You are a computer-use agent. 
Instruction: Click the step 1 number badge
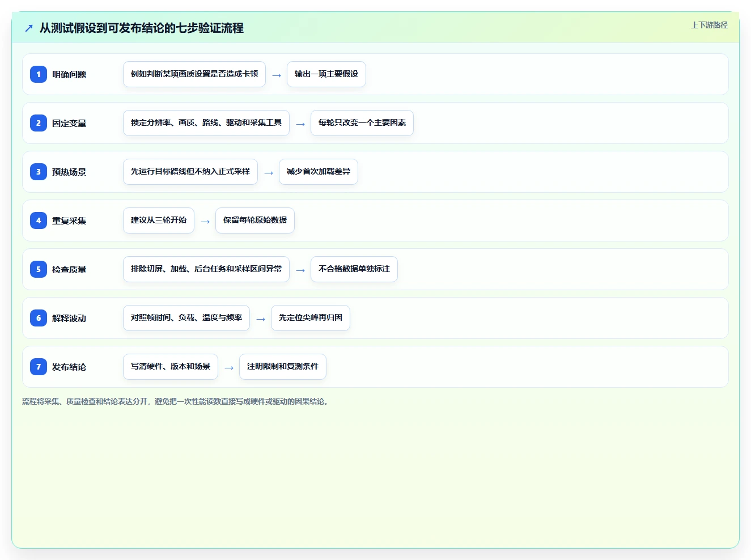click(39, 74)
